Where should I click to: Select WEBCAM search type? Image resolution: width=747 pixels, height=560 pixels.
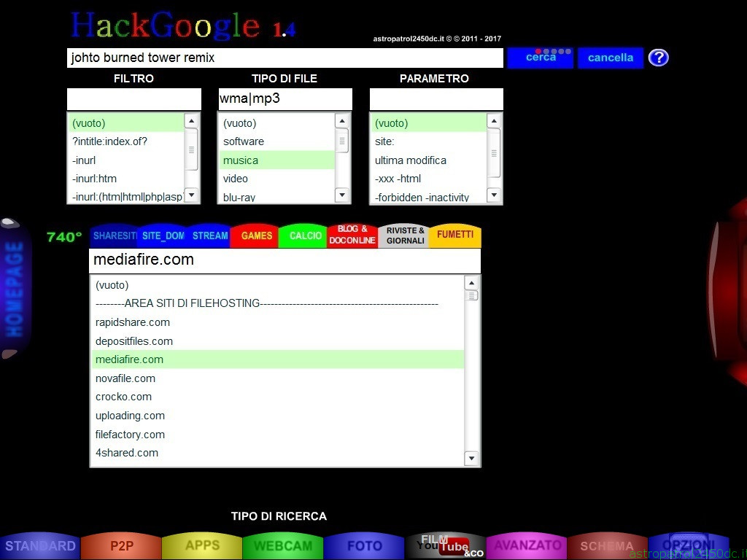[284, 545]
